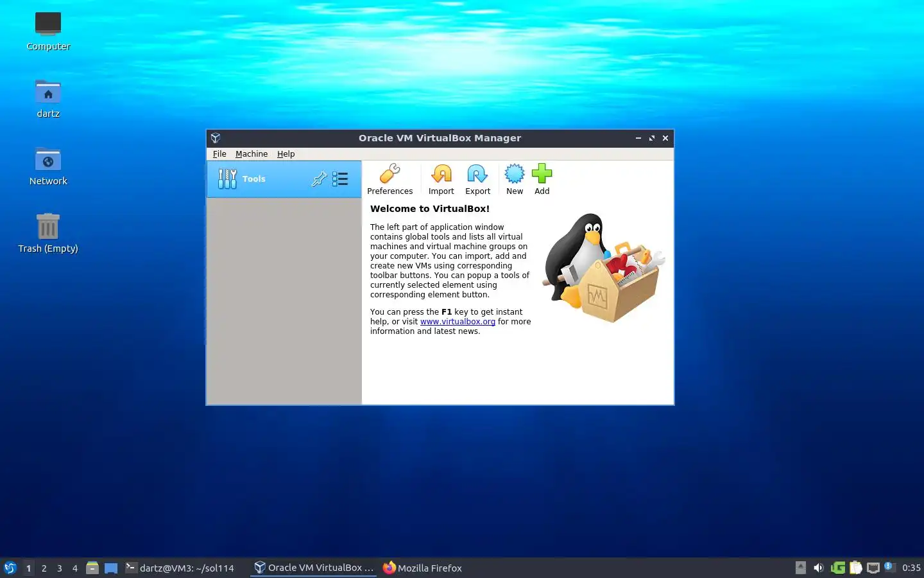Viewport: 924px width, 578px height.
Task: Click the VirtualBox cube icon in title bar
Action: 216,138
